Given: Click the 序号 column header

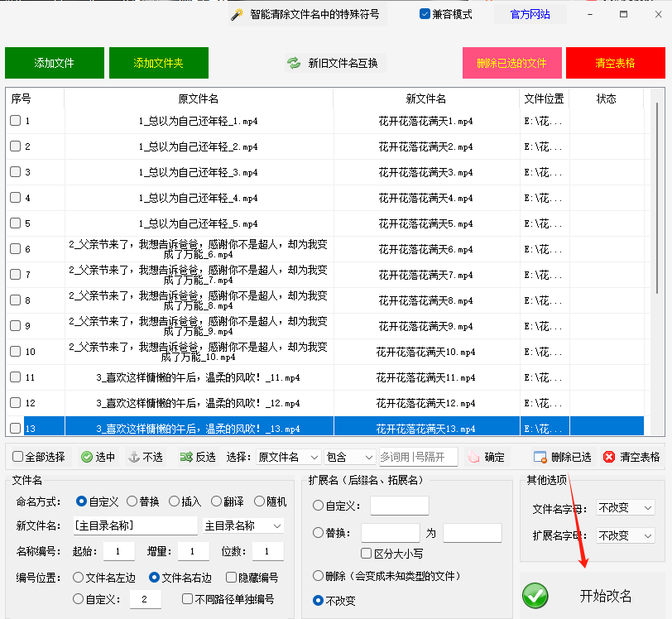Looking at the screenshot, I should click(35, 98).
